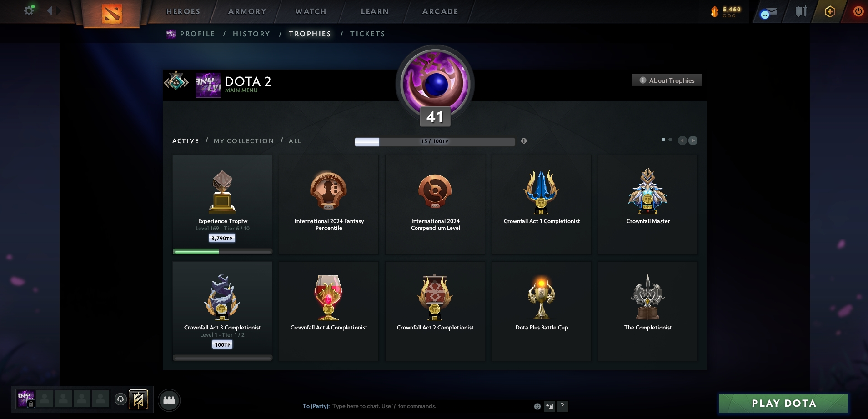Open the Heroes menu

(183, 11)
